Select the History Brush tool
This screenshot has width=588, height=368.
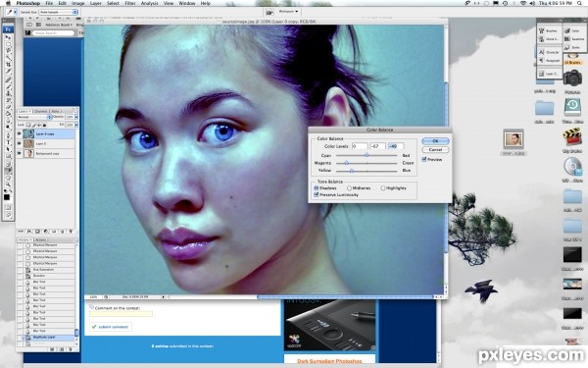tap(8, 100)
